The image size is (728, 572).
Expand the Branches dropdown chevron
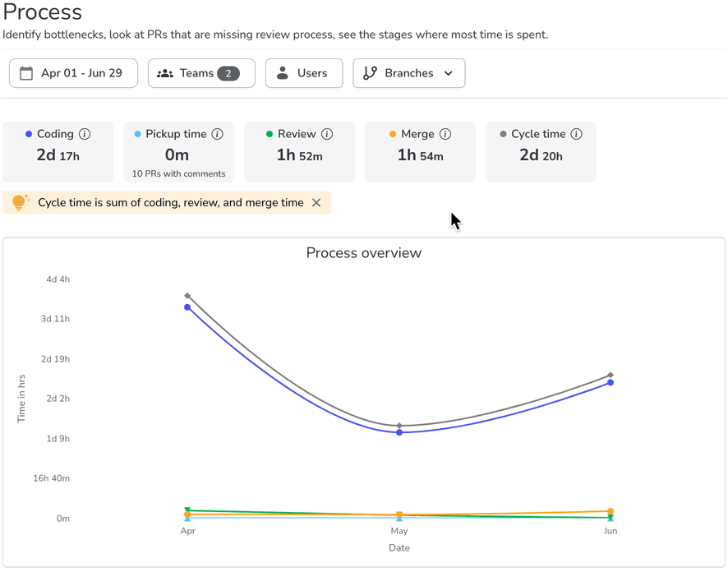tap(449, 73)
